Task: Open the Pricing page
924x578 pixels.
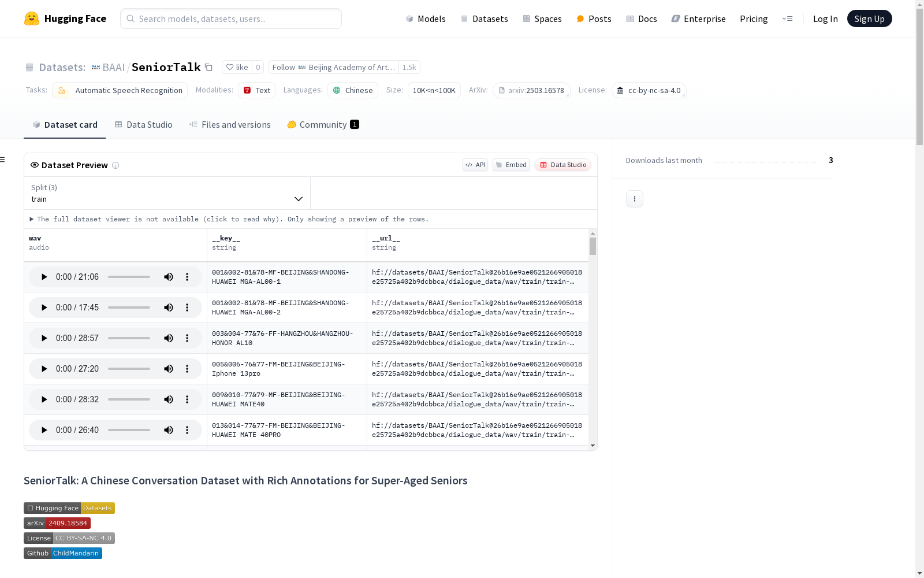Action: tap(754, 18)
